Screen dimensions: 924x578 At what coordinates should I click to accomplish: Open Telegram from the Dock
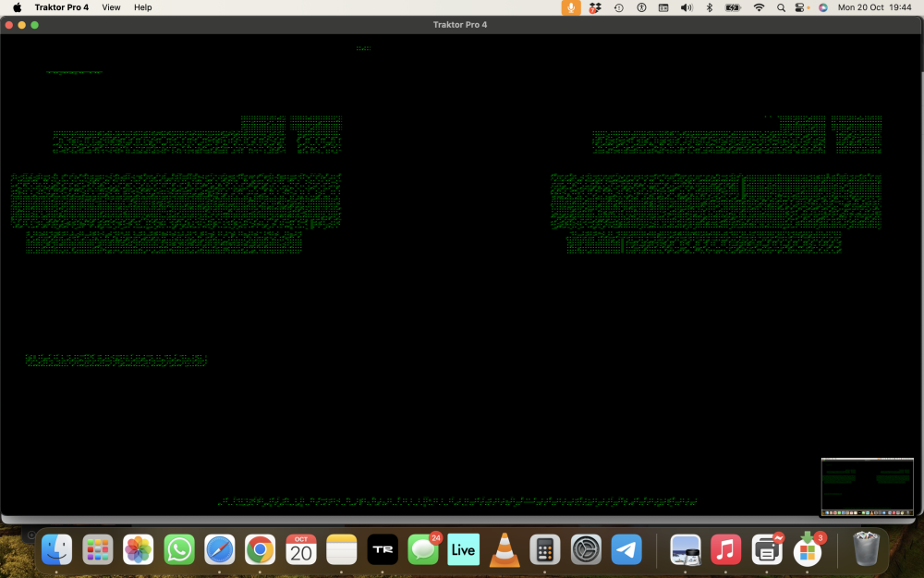(x=626, y=549)
